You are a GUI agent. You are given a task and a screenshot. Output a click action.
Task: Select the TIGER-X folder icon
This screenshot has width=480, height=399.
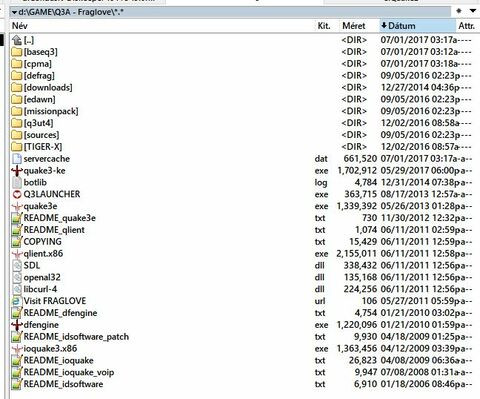pyautogui.click(x=17, y=147)
